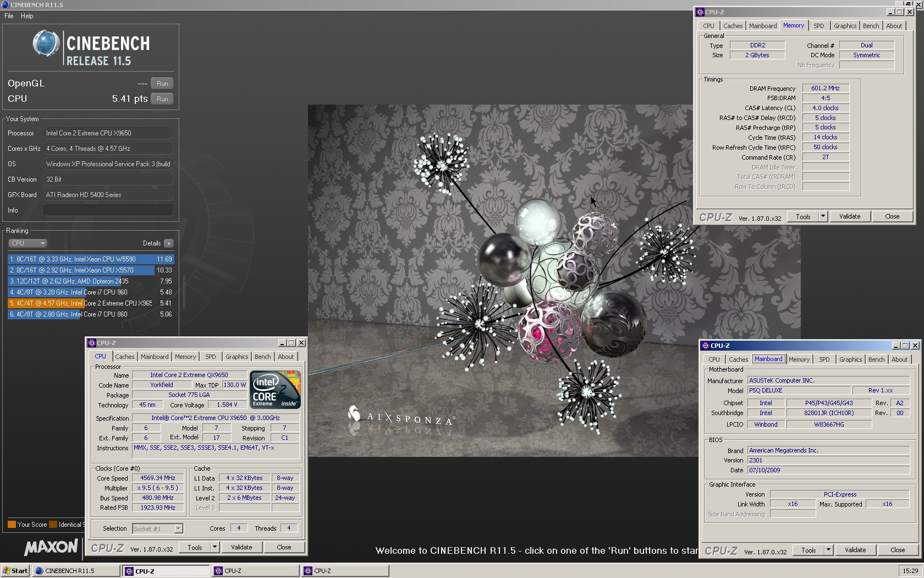Expand Tools dropdown arrow in CPU window
The height and width of the screenshot is (578, 924).
(x=215, y=547)
